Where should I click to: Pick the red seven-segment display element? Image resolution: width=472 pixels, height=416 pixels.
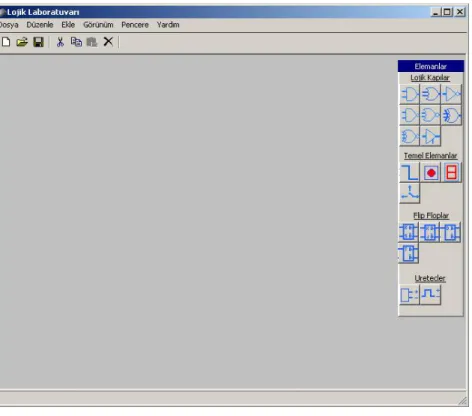pos(451,173)
